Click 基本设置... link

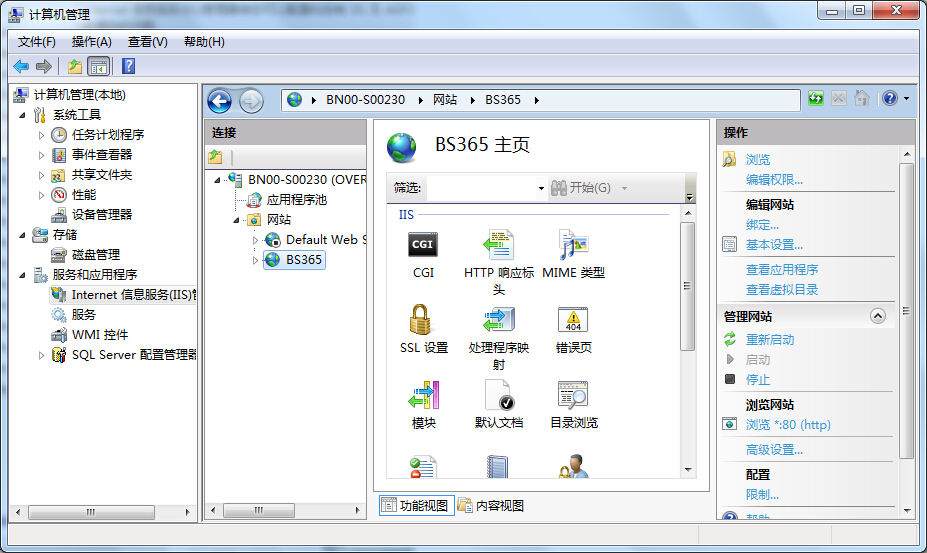coord(774,245)
